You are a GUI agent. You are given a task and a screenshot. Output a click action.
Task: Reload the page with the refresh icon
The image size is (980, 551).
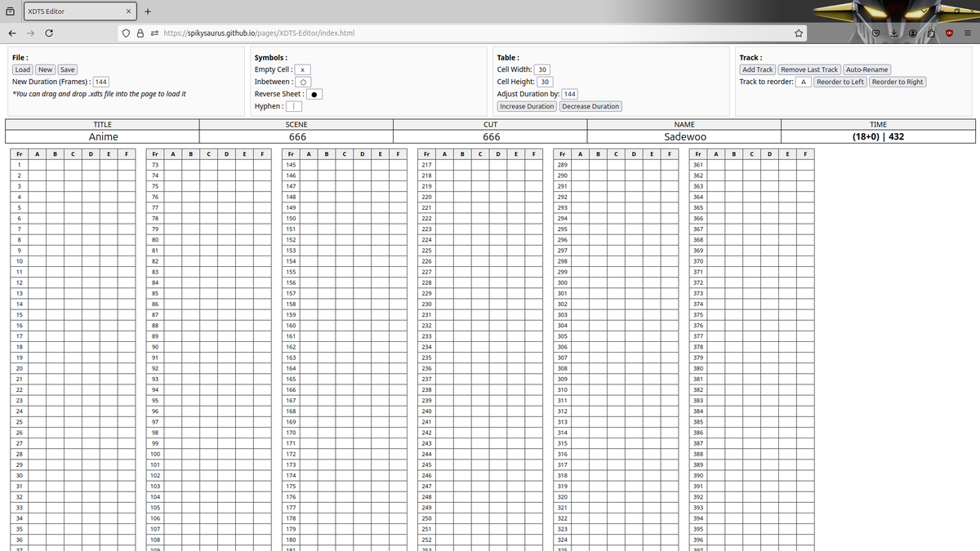(50, 33)
